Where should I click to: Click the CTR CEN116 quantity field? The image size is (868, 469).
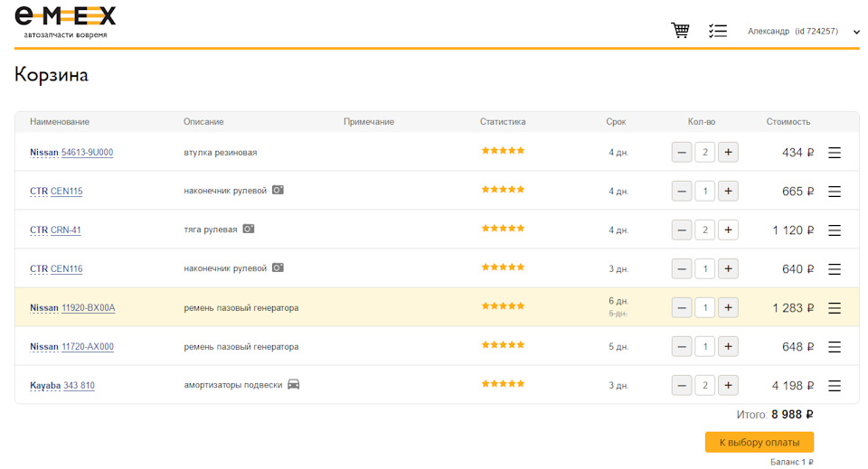(x=705, y=269)
